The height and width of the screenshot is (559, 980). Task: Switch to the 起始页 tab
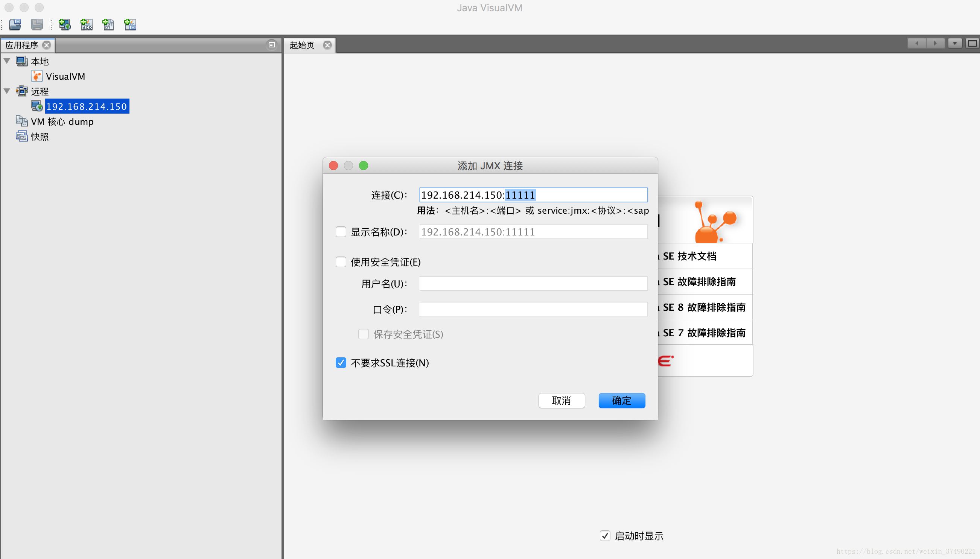point(302,45)
